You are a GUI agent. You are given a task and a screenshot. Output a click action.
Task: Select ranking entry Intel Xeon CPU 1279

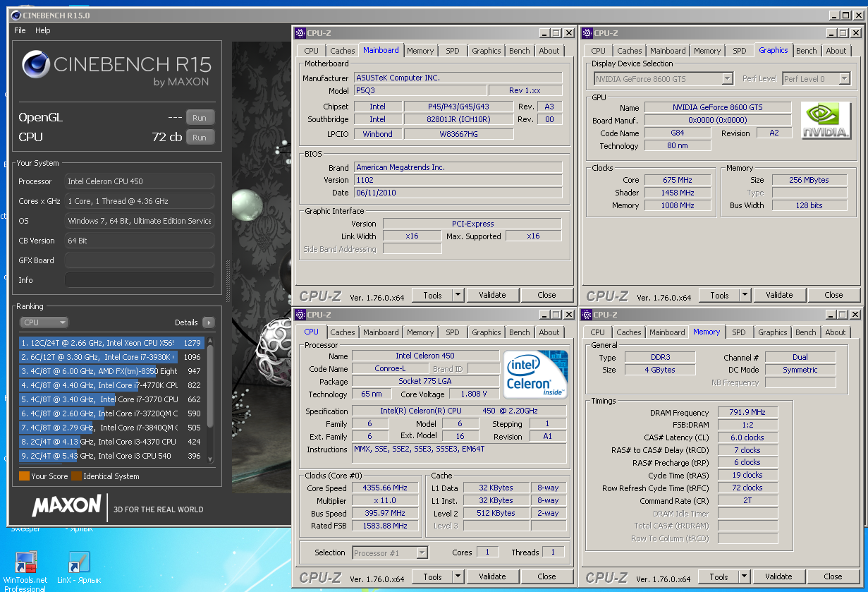point(111,343)
